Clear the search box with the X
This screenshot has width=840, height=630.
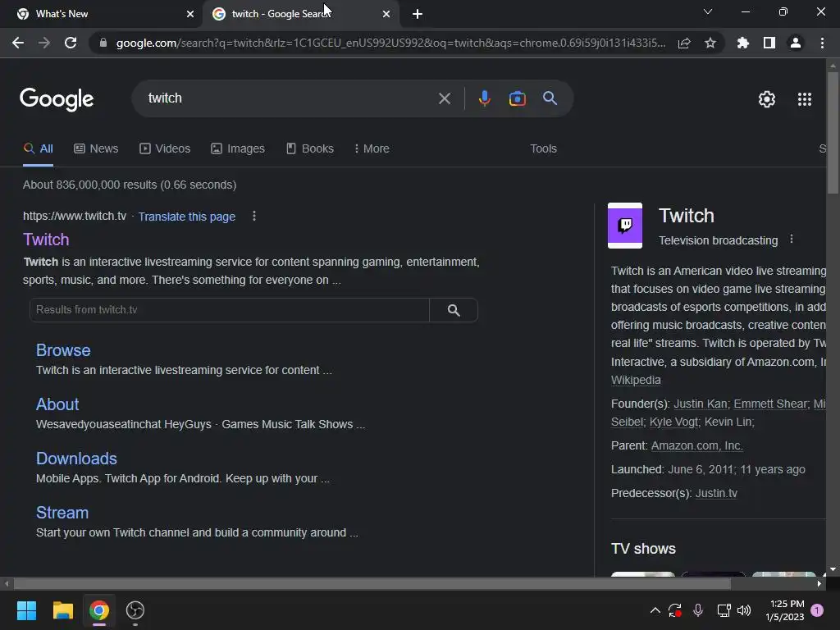444,98
